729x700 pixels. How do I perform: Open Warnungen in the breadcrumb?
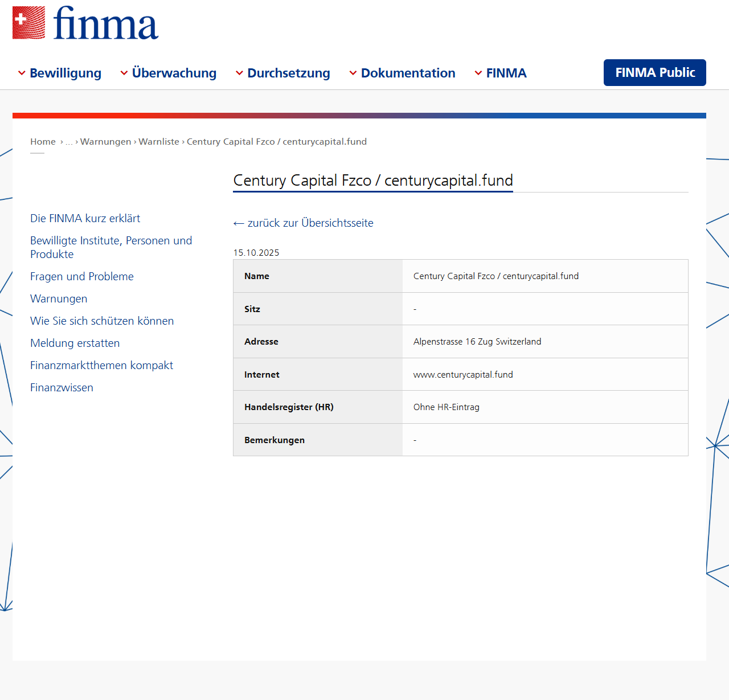[106, 142]
